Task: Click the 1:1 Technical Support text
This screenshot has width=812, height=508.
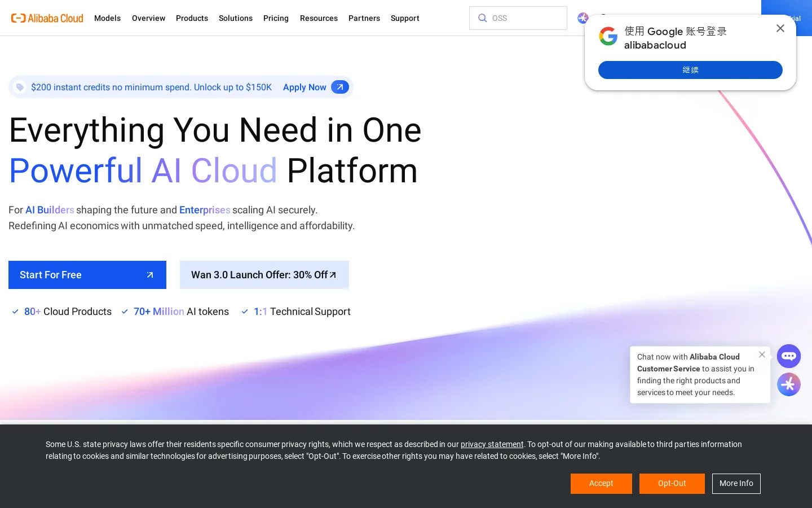Action: 302,312
